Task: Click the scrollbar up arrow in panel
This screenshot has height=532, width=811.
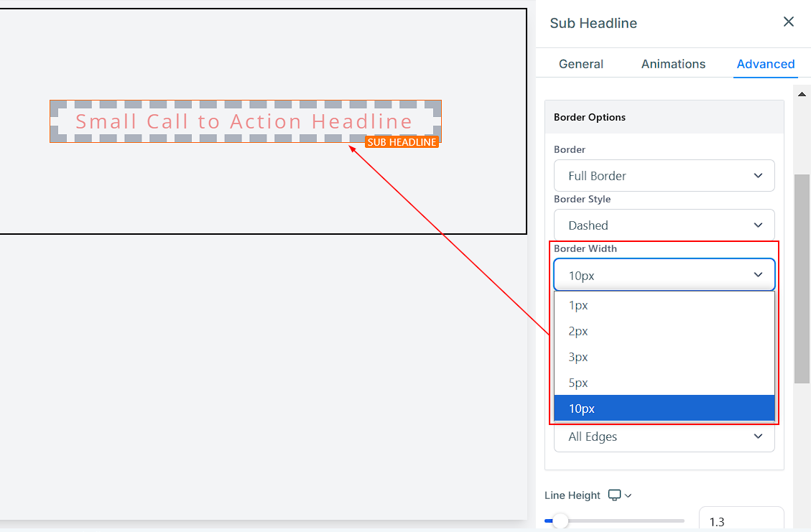Action: coord(802,94)
